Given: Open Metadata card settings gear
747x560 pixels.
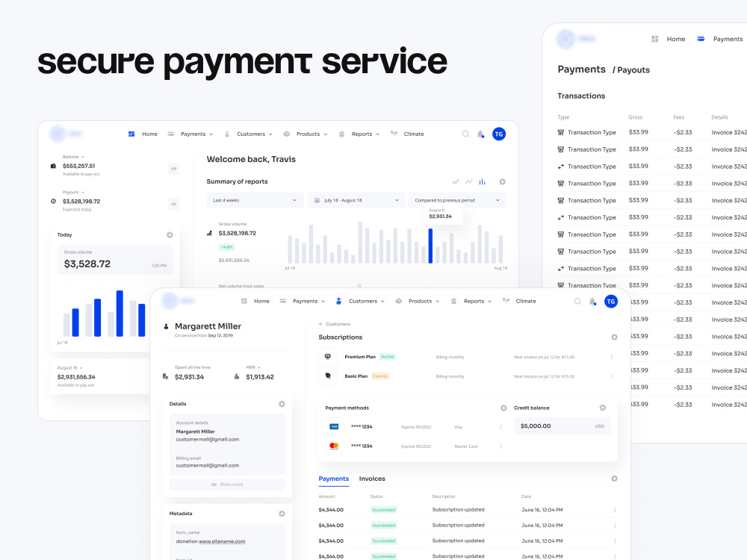Looking at the screenshot, I should tap(282, 514).
